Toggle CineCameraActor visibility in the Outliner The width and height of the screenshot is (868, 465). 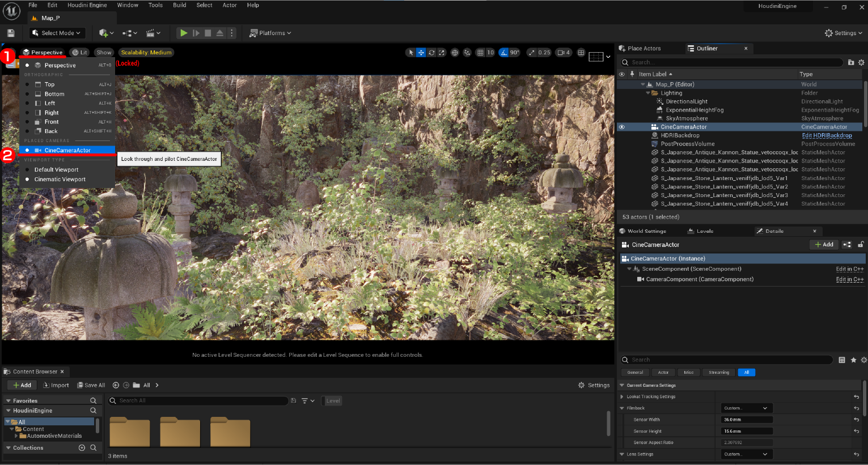(x=622, y=126)
